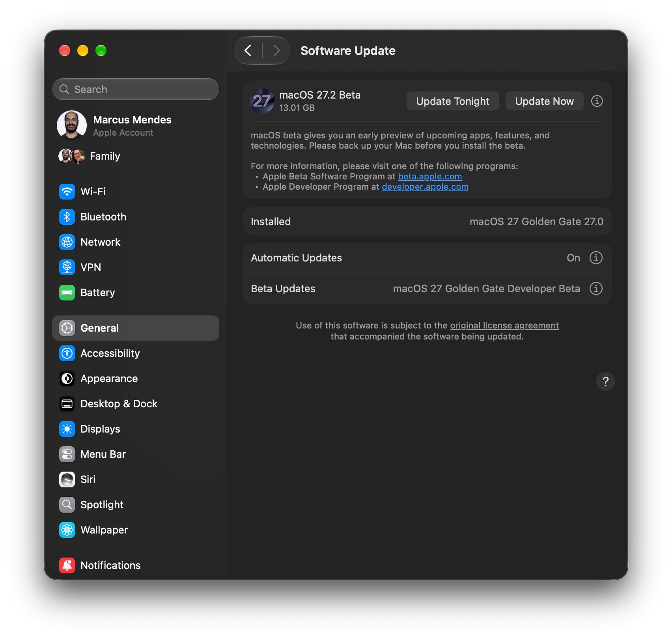
Task: Open the VPN icon in sidebar
Action: (x=67, y=267)
